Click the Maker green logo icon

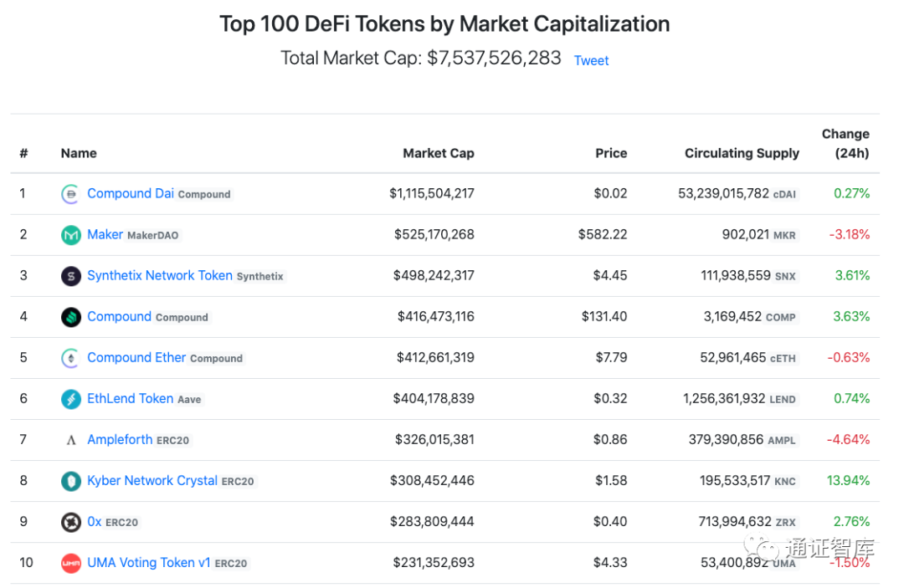(71, 235)
